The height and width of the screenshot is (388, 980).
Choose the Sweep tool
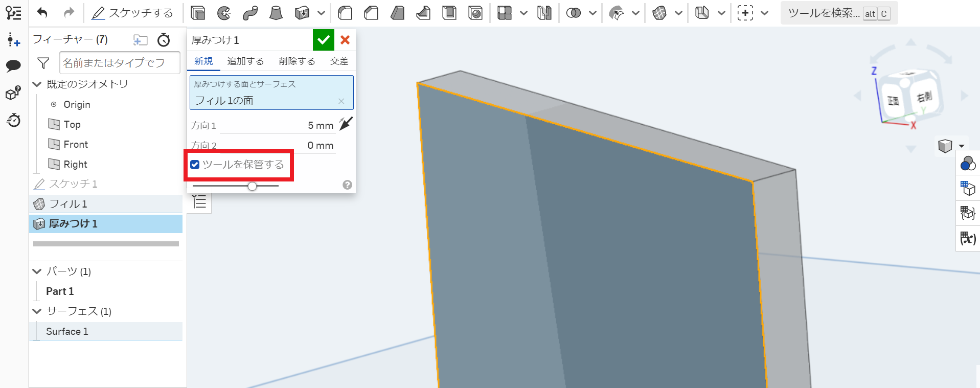point(250,13)
